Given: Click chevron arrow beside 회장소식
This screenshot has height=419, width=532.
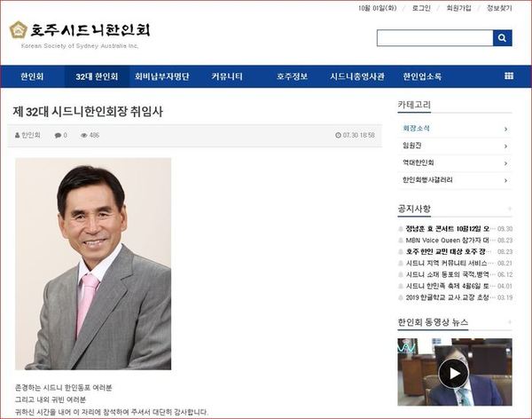Looking at the screenshot, I should 505,129.
